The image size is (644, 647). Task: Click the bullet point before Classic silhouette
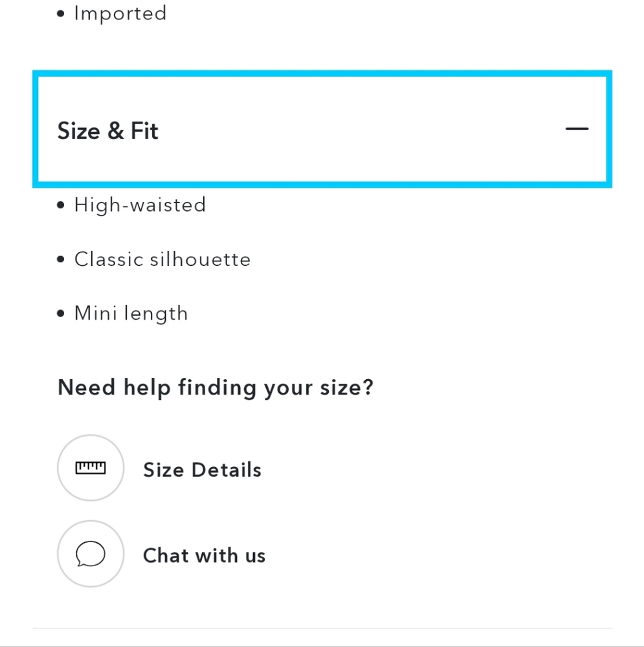coord(61,260)
